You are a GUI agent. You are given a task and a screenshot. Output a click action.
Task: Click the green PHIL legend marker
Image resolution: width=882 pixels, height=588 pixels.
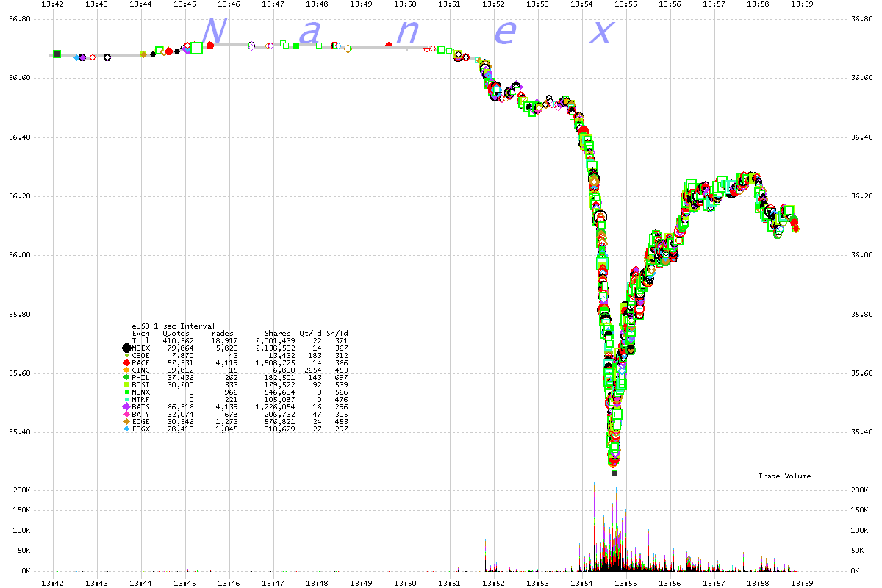126,378
